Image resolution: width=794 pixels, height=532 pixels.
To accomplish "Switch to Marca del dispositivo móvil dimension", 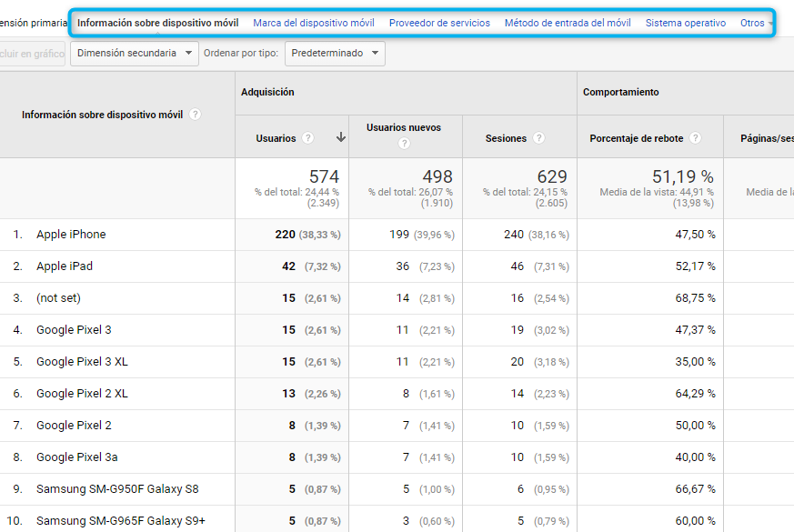I will pos(314,23).
